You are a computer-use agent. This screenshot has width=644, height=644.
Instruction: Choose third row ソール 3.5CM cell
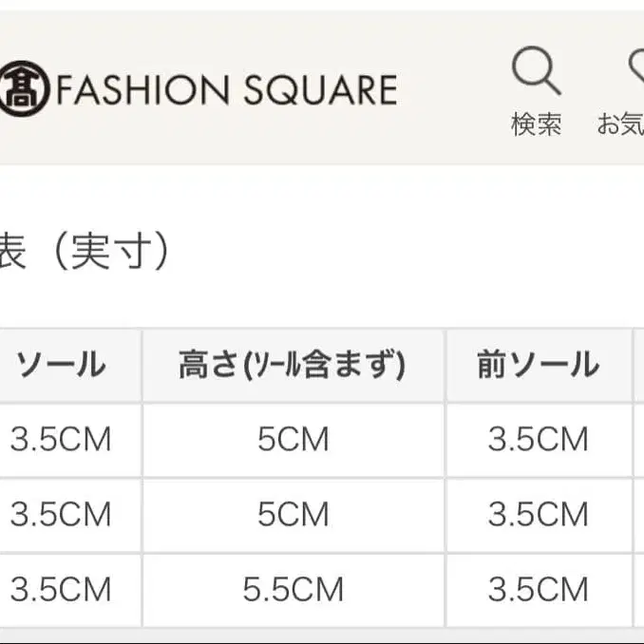(x=61, y=590)
